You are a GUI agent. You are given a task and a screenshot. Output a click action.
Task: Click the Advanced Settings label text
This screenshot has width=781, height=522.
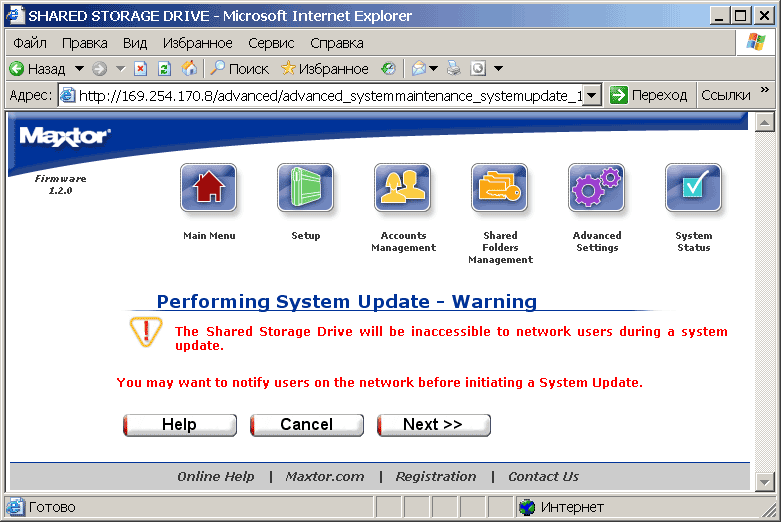point(597,242)
